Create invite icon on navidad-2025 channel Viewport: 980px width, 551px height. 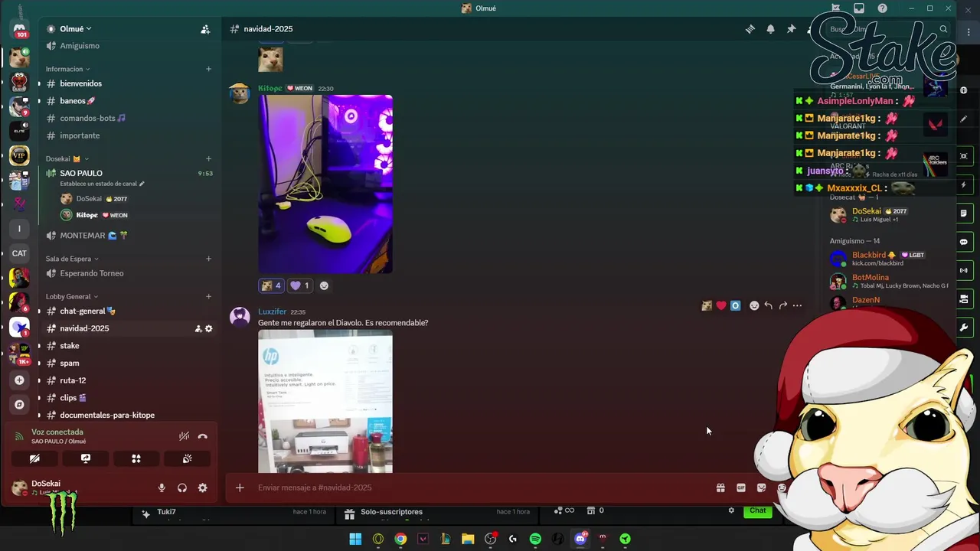click(198, 328)
